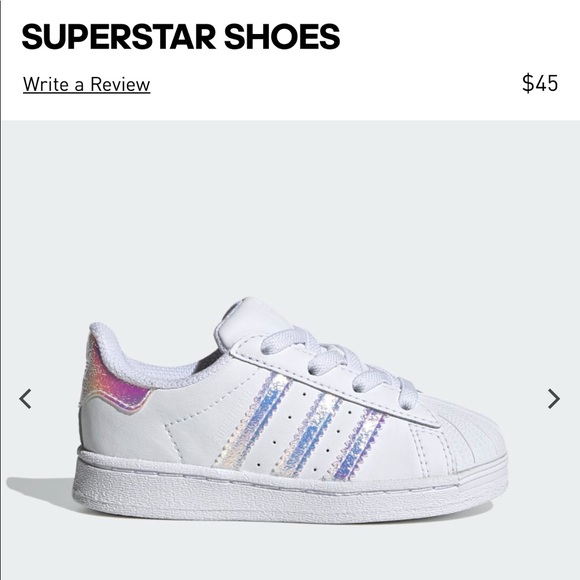Tap the front iridescent stripe nearest toe
Image resolution: width=580 pixels, height=580 pixels.
tap(357, 444)
